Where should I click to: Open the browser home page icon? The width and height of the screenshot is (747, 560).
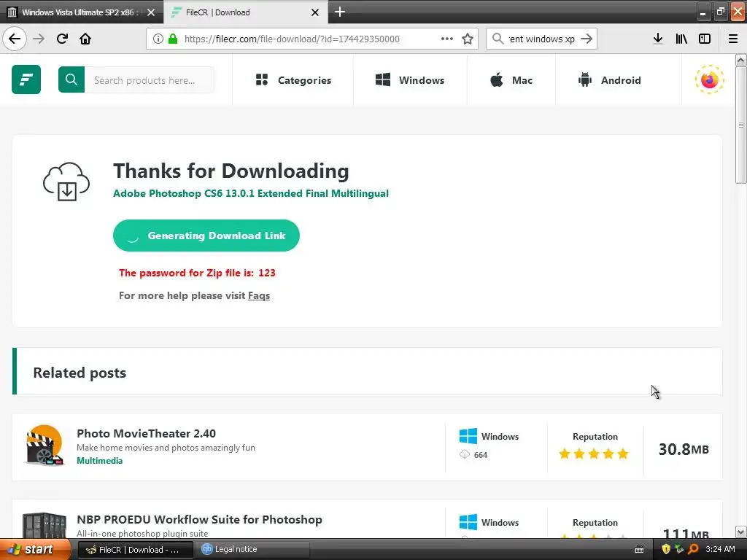click(x=85, y=39)
